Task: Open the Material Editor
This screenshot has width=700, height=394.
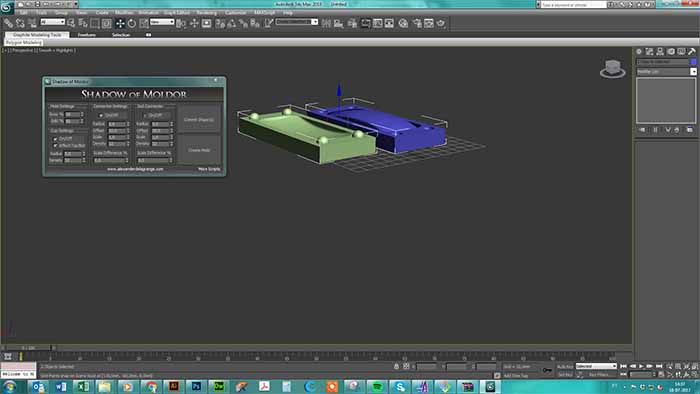Action: click(x=403, y=23)
